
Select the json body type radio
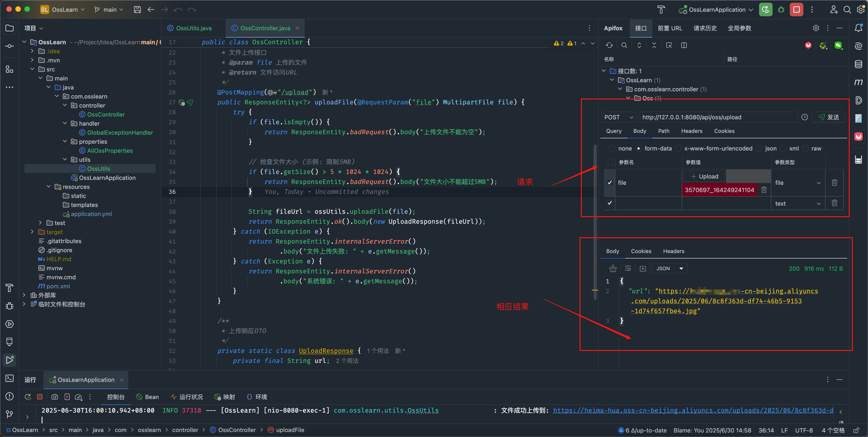(759, 149)
